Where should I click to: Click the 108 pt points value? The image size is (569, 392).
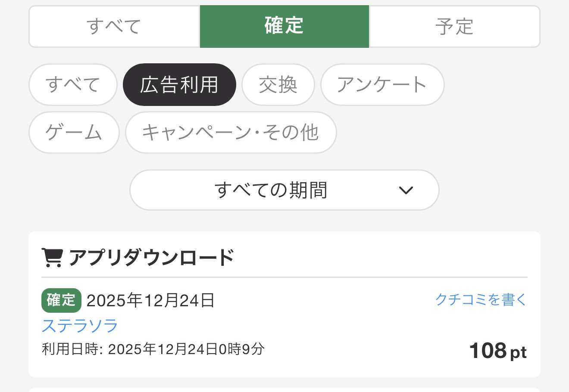pyautogui.click(x=497, y=351)
